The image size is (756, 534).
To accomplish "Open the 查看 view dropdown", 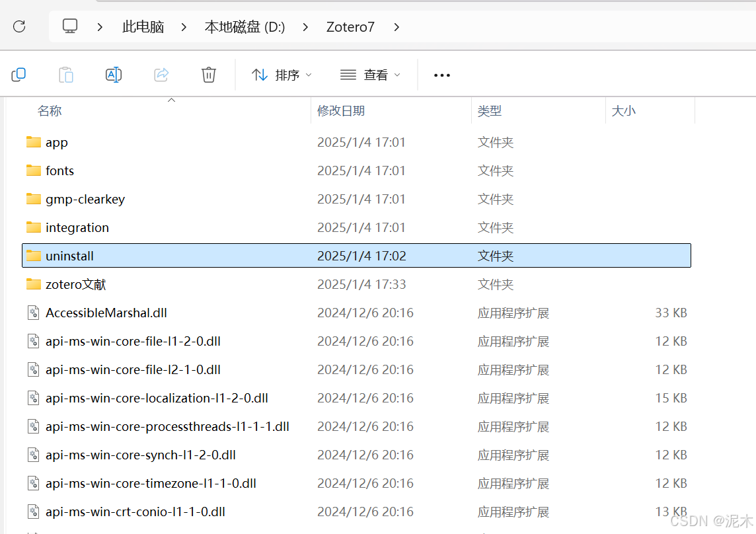I will click(370, 75).
